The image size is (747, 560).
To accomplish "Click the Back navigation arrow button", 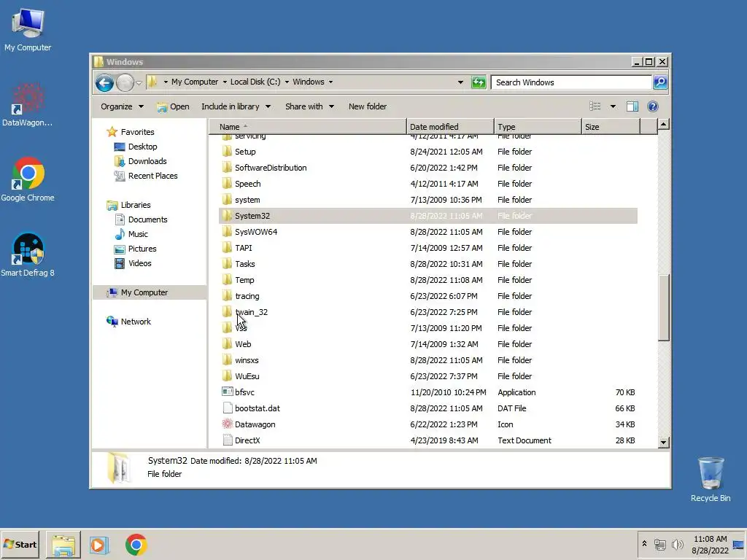I will 104,83.
